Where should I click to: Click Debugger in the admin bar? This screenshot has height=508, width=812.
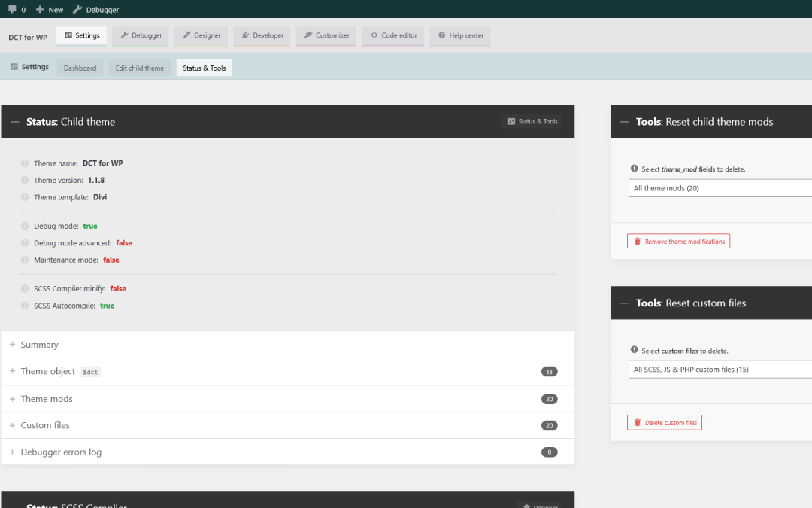(x=102, y=10)
